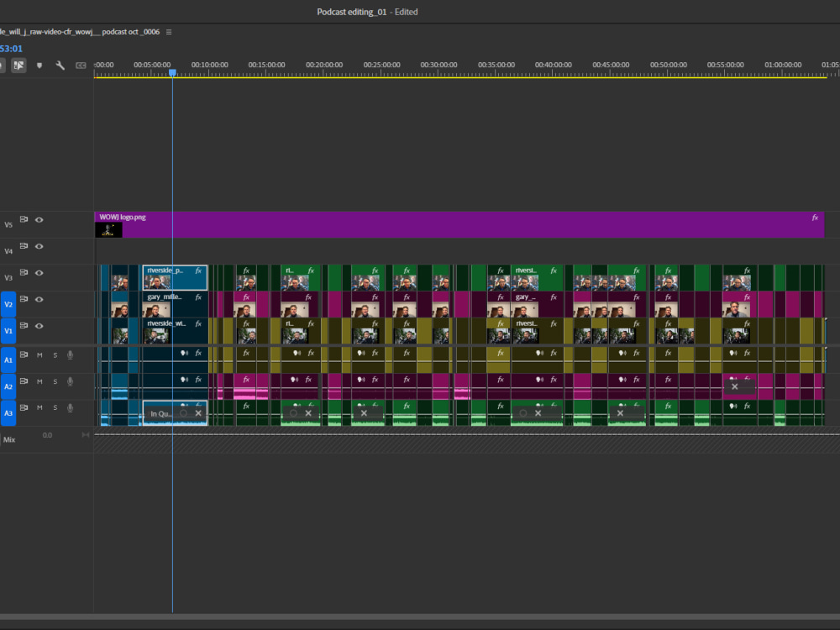Dismiss the In Qu... badge on A3

[198, 413]
